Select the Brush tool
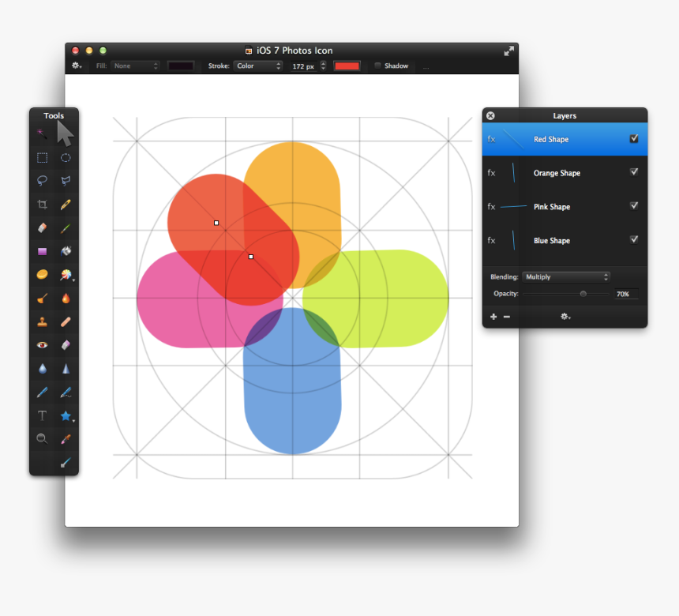The height and width of the screenshot is (616, 679). click(66, 228)
